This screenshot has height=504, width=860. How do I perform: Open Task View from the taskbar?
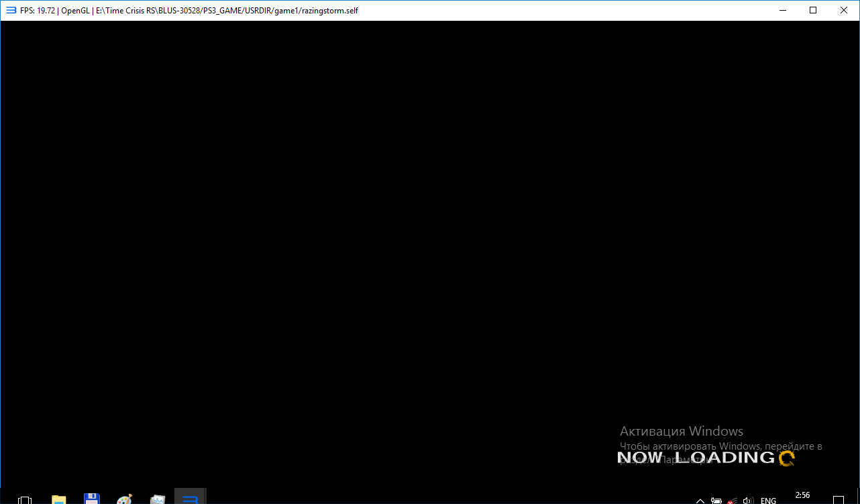click(x=25, y=499)
